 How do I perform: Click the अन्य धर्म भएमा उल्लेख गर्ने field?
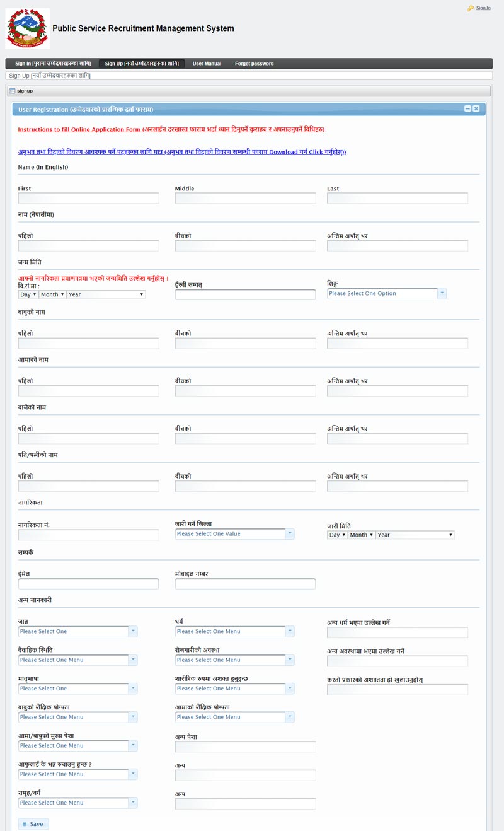click(x=398, y=632)
